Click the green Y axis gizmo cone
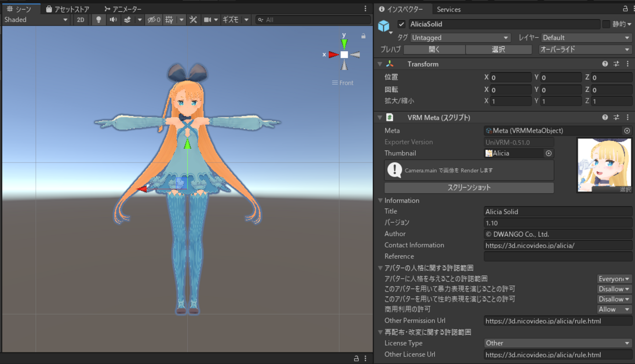This screenshot has height=364, width=635. tap(344, 43)
